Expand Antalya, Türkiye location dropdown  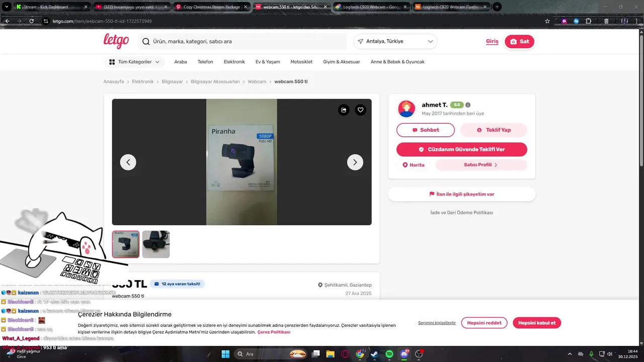coord(395,41)
